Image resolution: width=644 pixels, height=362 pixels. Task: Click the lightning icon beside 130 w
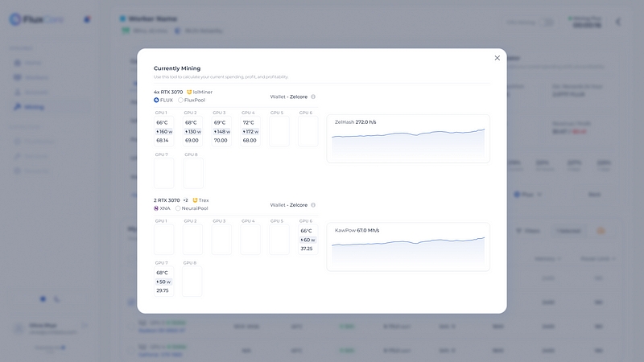pos(187,132)
